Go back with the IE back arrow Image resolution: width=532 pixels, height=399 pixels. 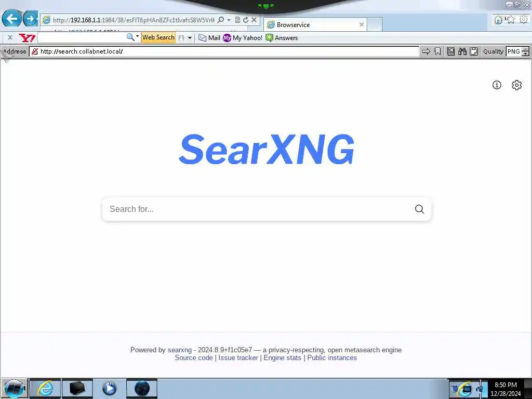(x=12, y=18)
